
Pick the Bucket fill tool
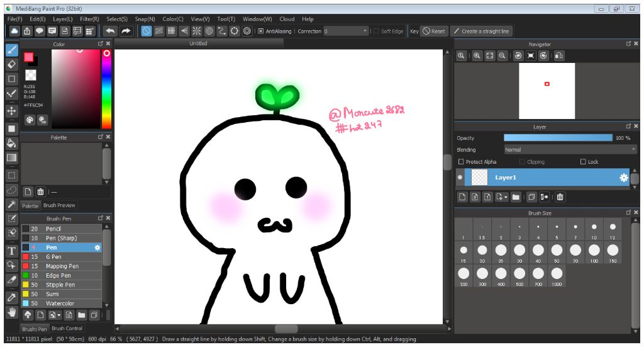point(11,144)
